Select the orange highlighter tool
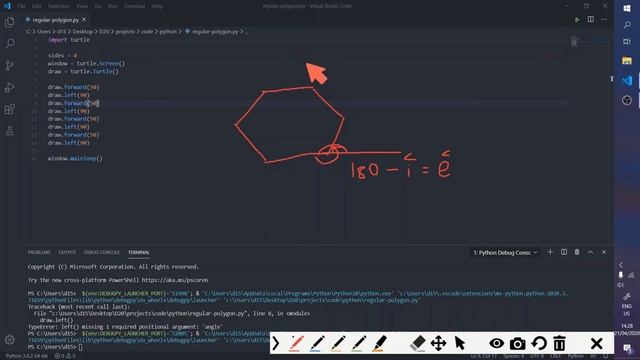The height and width of the screenshot is (360, 640). pos(380,343)
